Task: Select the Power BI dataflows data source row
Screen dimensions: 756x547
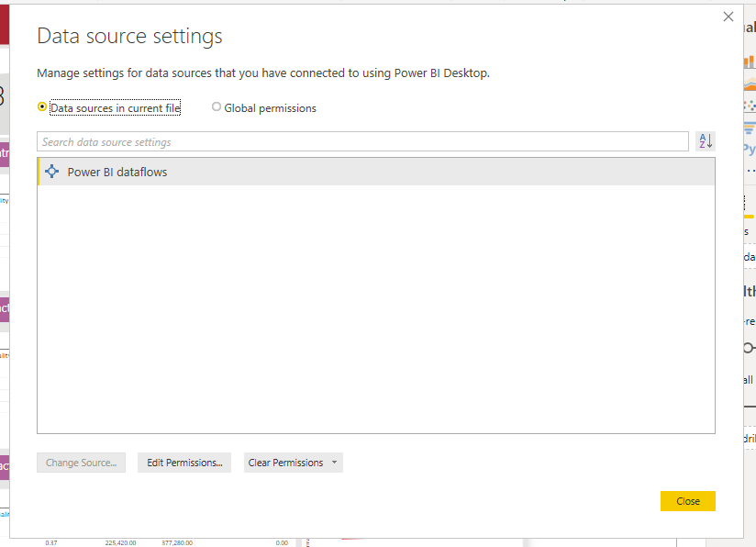Action: (x=376, y=172)
